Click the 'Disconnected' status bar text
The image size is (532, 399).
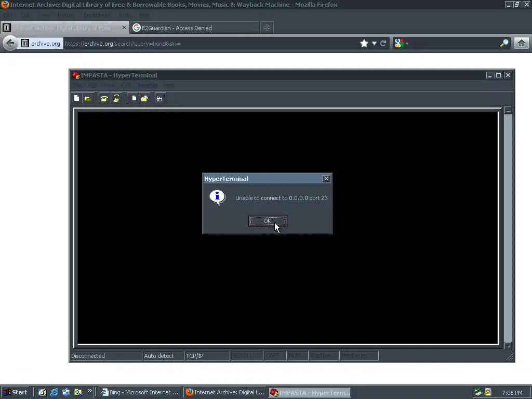pos(88,356)
